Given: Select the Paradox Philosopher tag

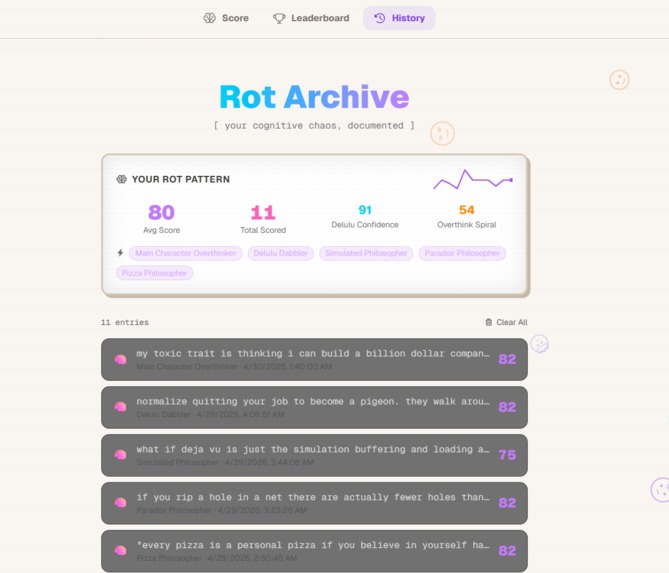Looking at the screenshot, I should (x=462, y=253).
